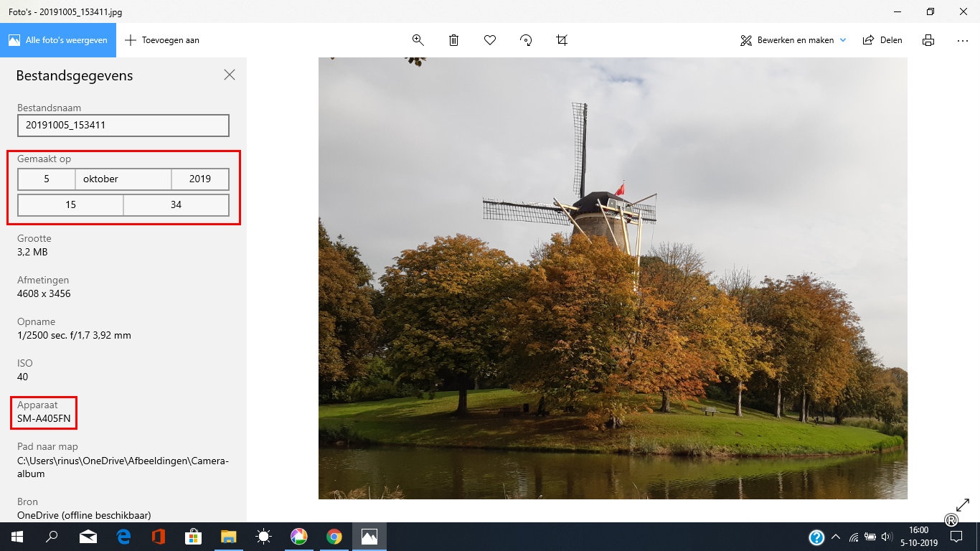
Task: Toggle the favorite heart on this photo
Action: (x=489, y=40)
